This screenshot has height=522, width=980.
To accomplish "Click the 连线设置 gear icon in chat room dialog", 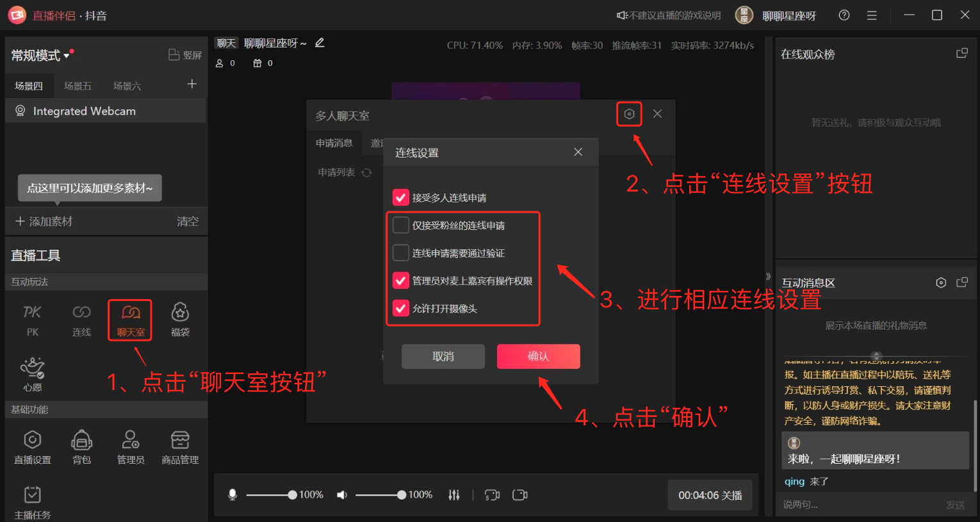I will tap(629, 114).
